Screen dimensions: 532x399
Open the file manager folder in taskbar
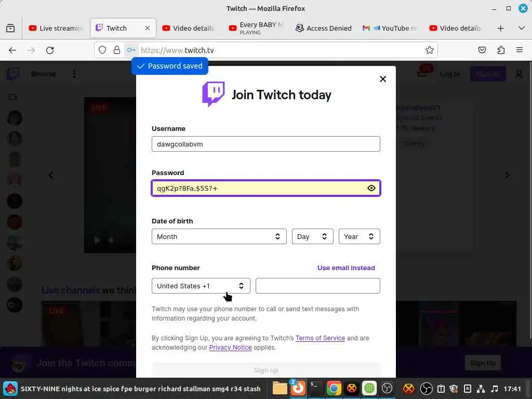tap(280, 388)
